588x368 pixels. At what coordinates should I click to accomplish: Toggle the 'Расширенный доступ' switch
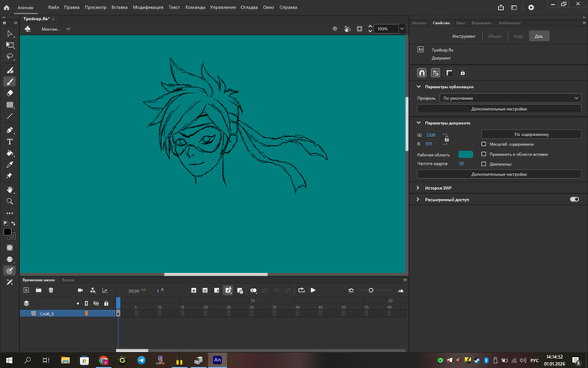[x=575, y=200]
